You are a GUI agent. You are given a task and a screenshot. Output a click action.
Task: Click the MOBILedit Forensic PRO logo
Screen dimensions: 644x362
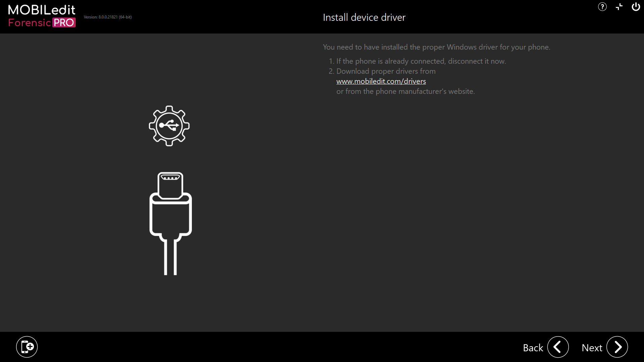[42, 16]
